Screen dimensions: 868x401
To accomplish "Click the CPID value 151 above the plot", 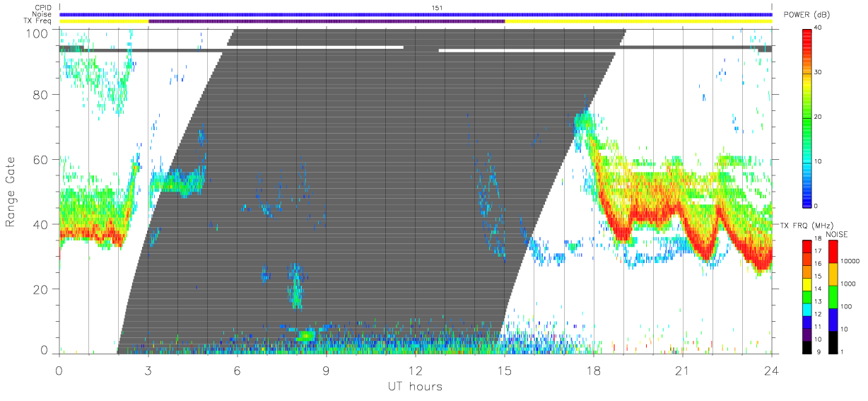I will (437, 8).
